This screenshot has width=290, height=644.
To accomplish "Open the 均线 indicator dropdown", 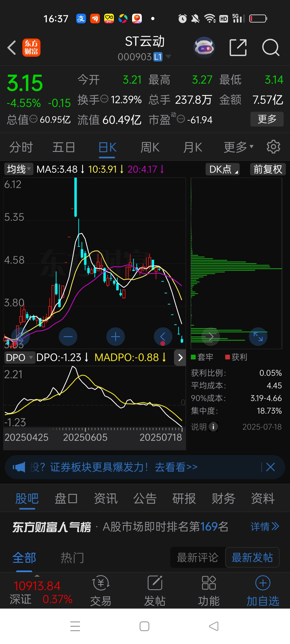I will click(19, 169).
